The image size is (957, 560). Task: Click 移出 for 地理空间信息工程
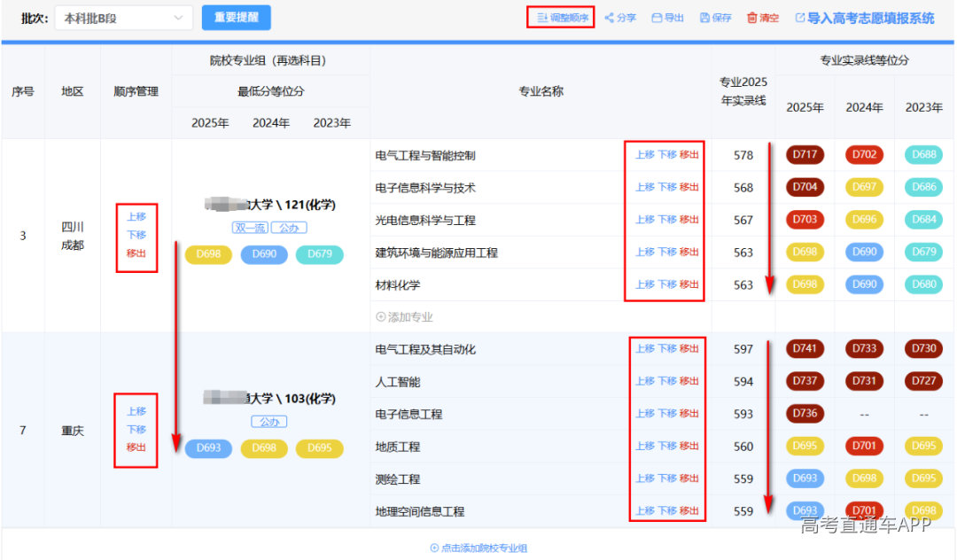[x=689, y=510]
